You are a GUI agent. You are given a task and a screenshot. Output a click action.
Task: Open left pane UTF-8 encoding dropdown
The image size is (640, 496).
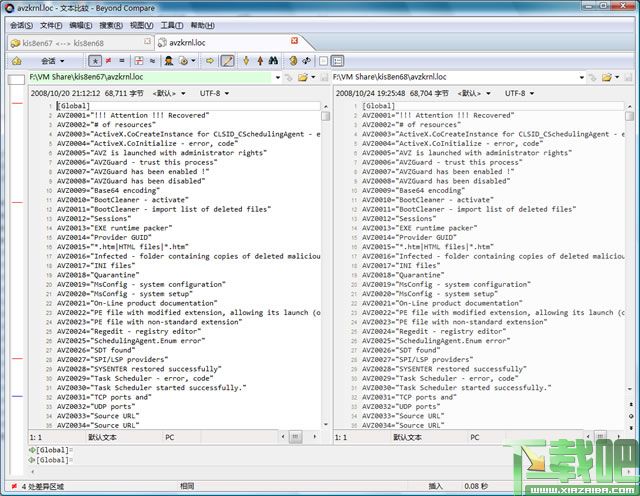[214, 93]
